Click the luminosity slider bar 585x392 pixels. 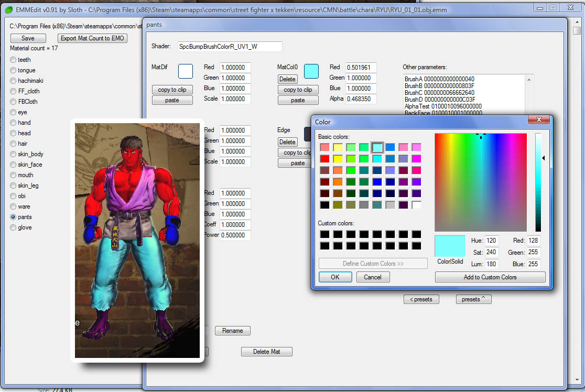pos(538,182)
